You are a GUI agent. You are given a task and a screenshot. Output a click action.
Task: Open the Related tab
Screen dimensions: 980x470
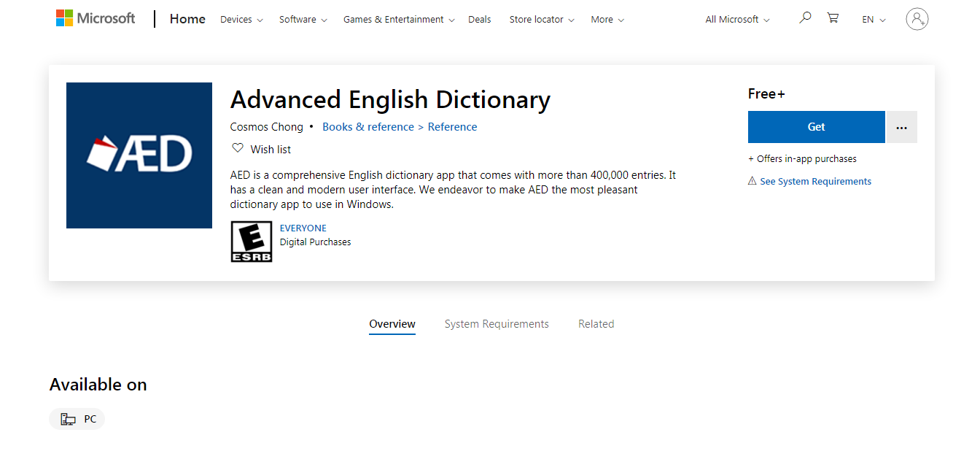coord(596,323)
